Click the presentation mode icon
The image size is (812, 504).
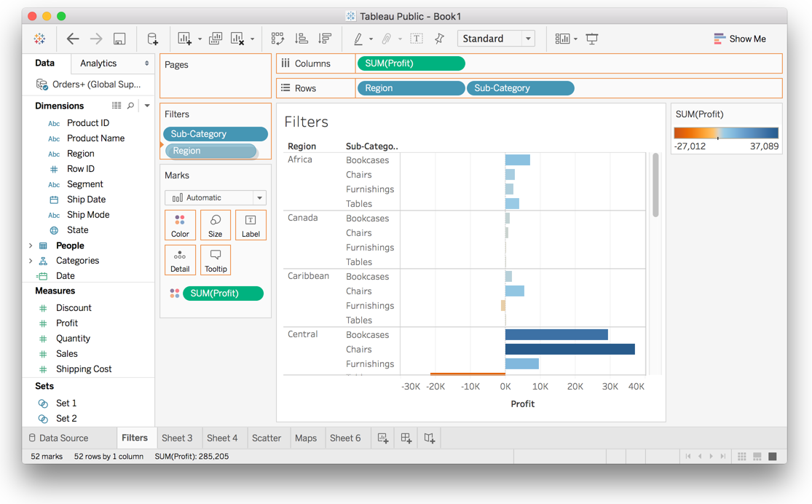coord(592,39)
